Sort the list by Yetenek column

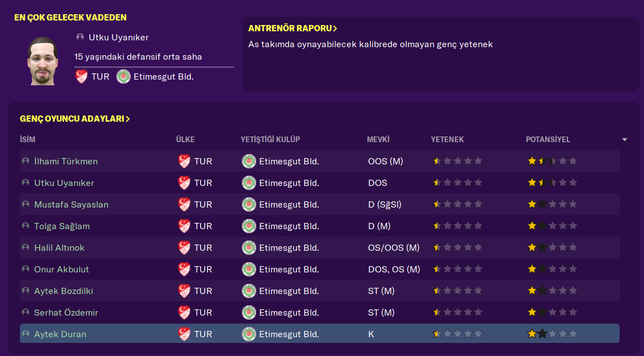coord(447,140)
